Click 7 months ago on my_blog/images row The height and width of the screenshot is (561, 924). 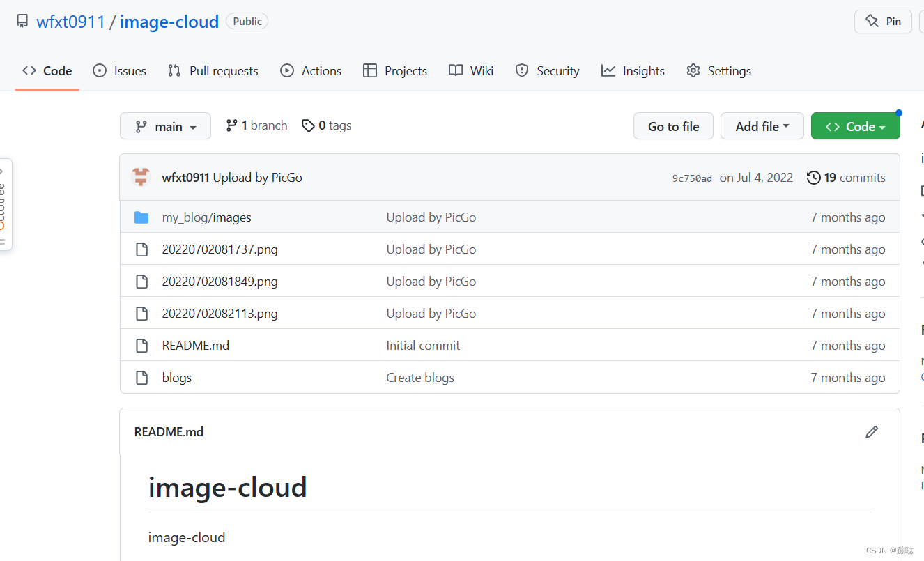848,217
